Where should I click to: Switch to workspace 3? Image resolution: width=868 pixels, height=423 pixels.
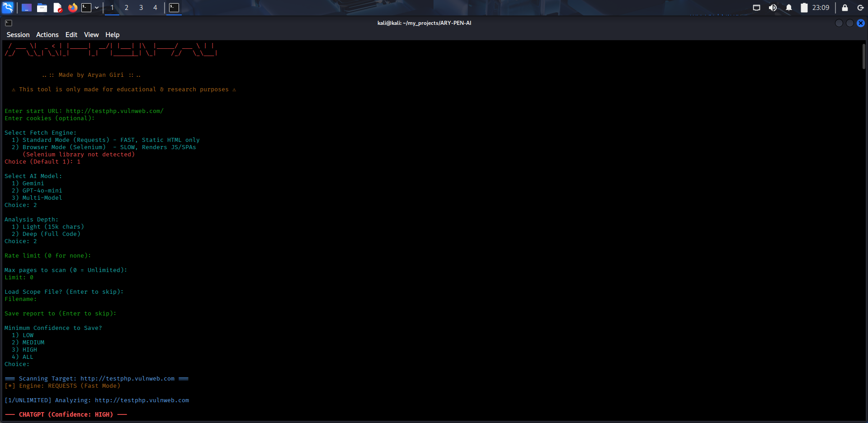tap(141, 8)
